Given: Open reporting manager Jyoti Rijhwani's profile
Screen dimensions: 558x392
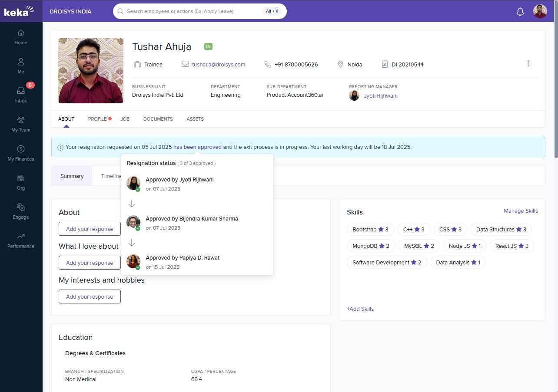Looking at the screenshot, I should [x=380, y=96].
